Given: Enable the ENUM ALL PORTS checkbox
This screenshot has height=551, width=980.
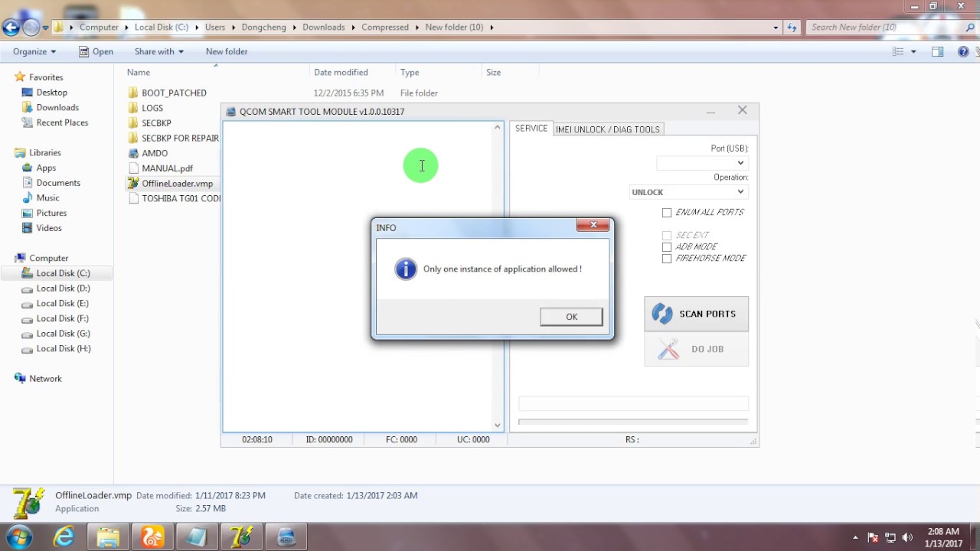Looking at the screenshot, I should (667, 213).
